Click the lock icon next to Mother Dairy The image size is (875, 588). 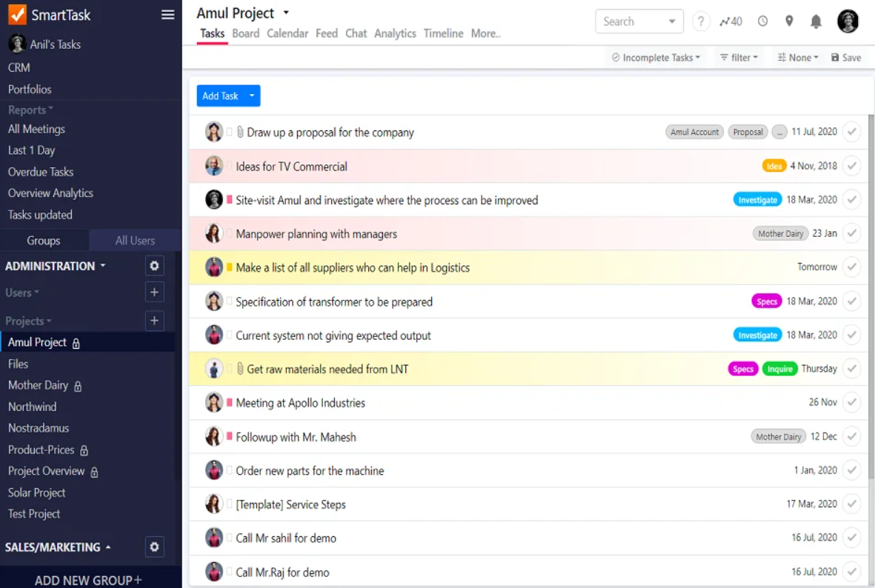click(x=78, y=386)
